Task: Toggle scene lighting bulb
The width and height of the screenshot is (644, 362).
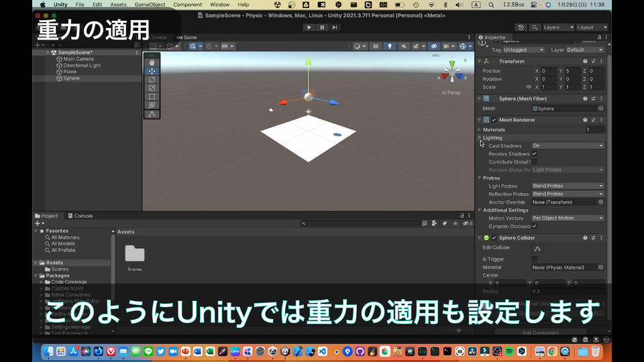Action: pyautogui.click(x=389, y=46)
